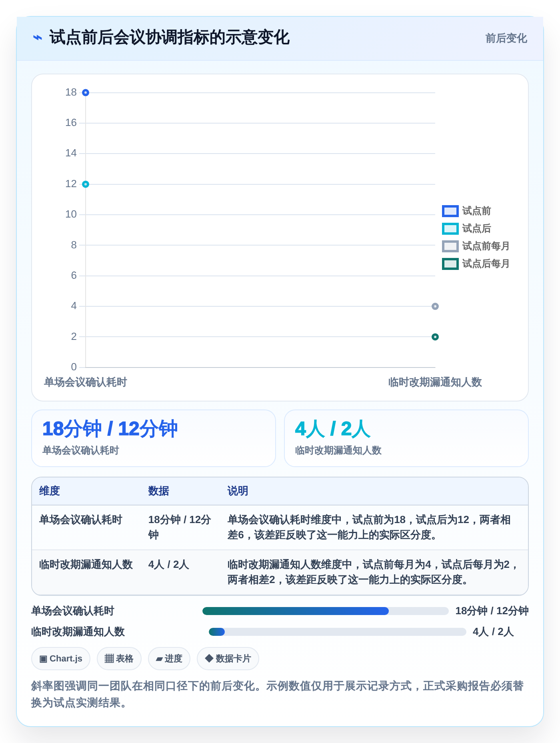Click the Chart.js chip
Screen dimensions: 560x743
(61, 659)
